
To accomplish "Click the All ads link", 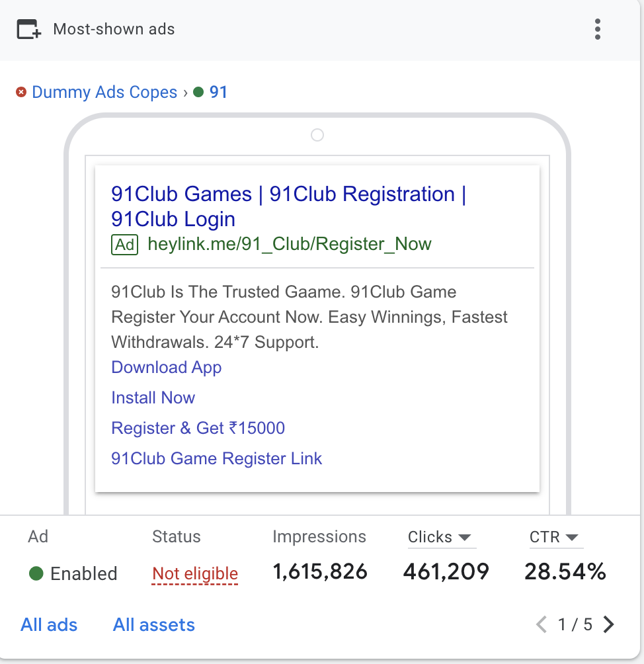I will click(x=49, y=625).
